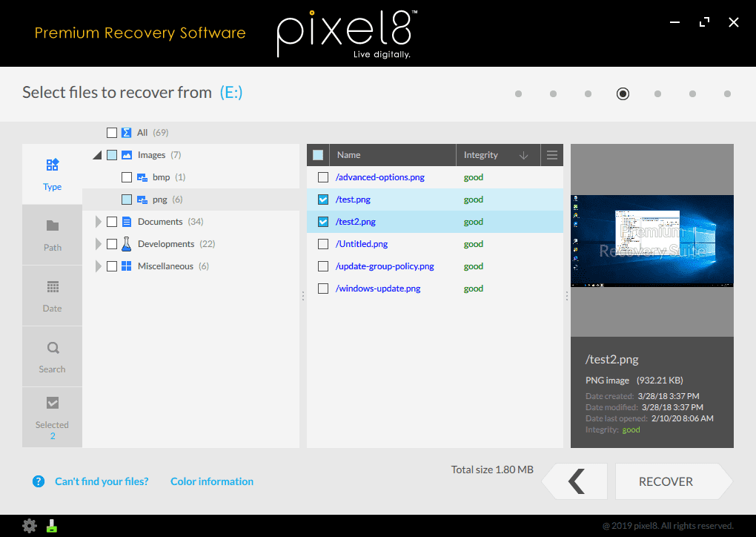Select the Documents (34) tree label
The image size is (756, 537).
170,222
